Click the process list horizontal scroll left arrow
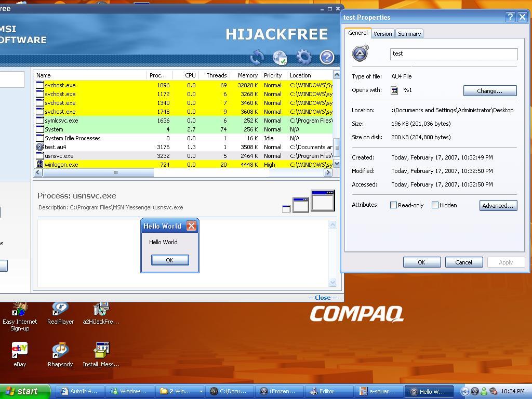532x399 pixels. pos(38,172)
